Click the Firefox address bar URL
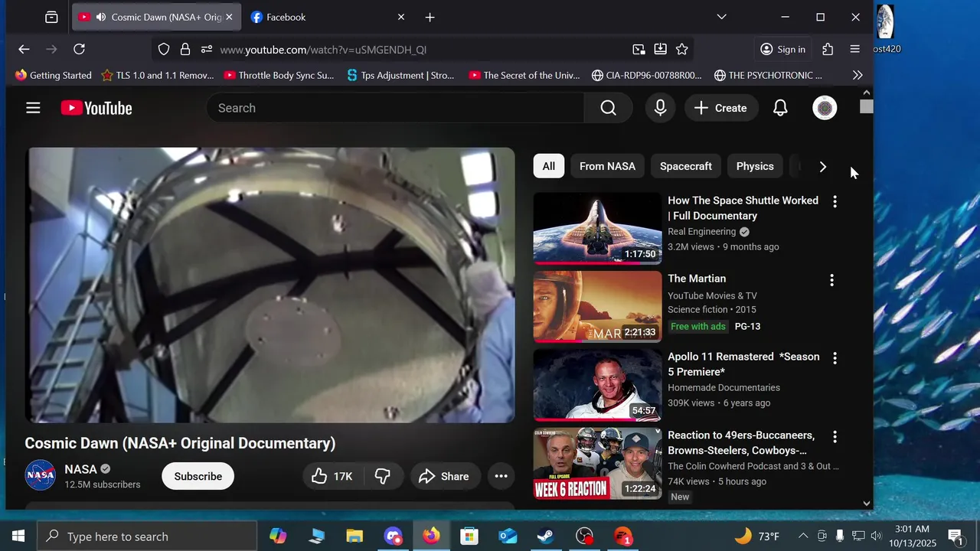 tap(323, 50)
